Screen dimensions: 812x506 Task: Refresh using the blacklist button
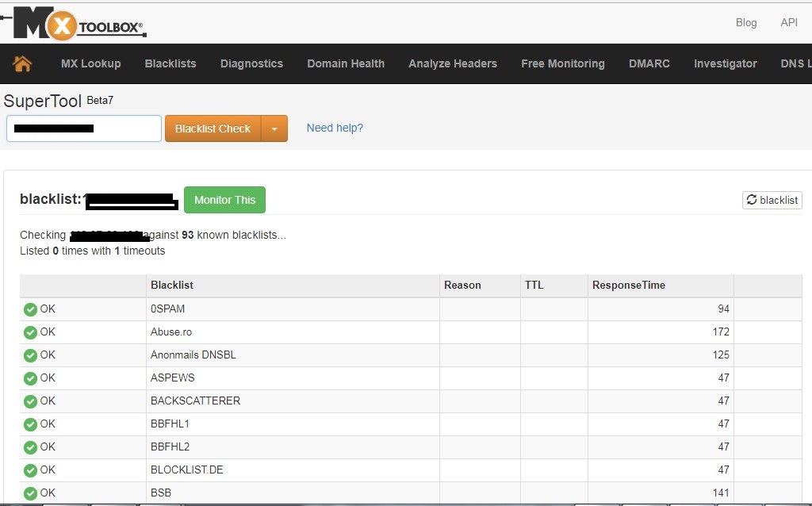click(x=772, y=200)
